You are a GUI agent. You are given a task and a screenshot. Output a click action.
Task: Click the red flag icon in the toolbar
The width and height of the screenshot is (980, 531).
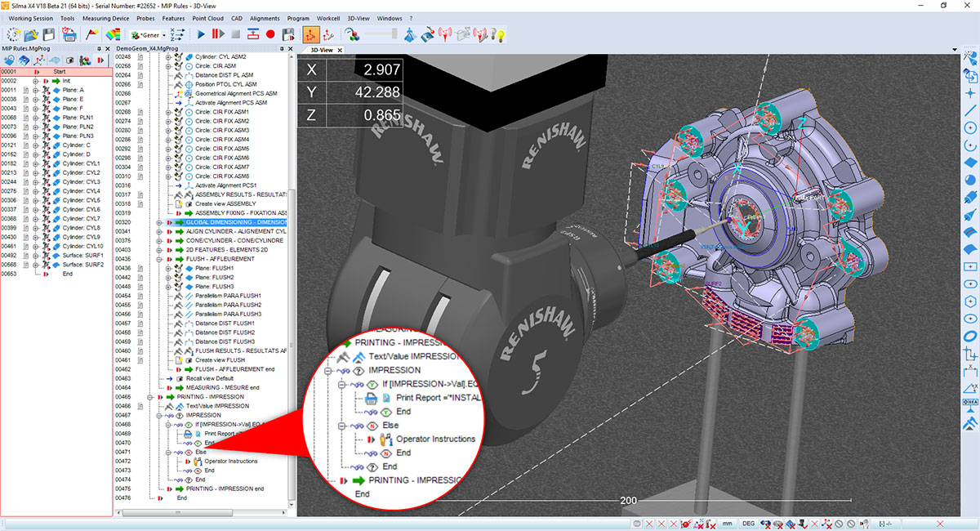(x=91, y=34)
